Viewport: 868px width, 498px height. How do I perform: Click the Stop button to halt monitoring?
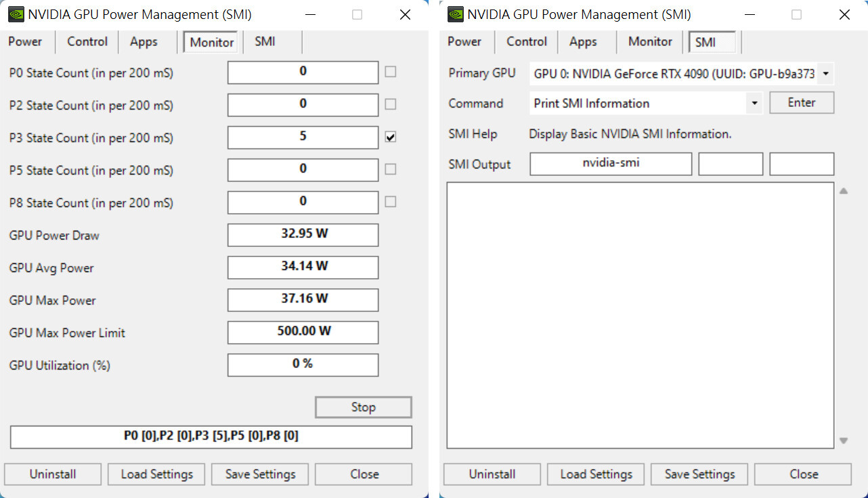tap(363, 407)
